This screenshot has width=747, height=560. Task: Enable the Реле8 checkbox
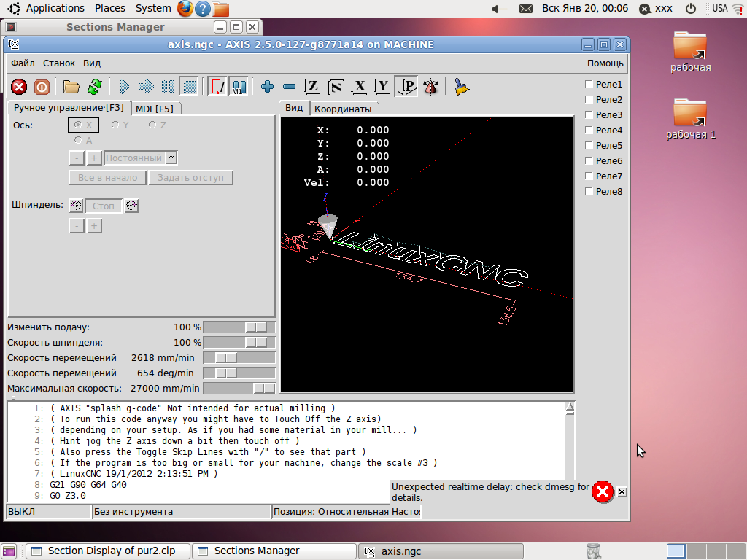tap(589, 192)
